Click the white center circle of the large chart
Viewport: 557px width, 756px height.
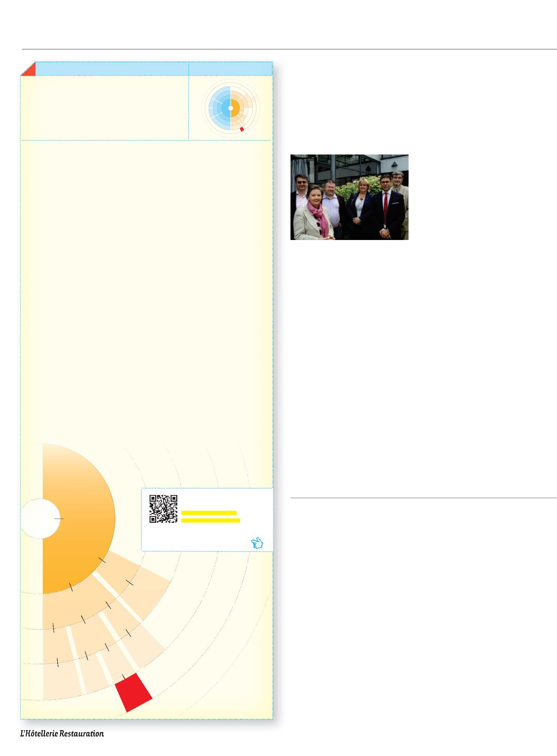click(40, 519)
